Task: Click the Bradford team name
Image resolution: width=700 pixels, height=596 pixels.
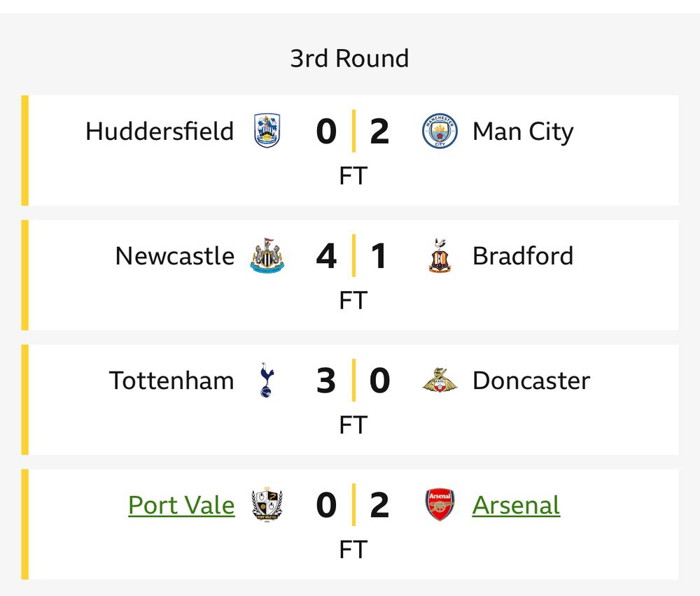Action: pyautogui.click(x=523, y=256)
